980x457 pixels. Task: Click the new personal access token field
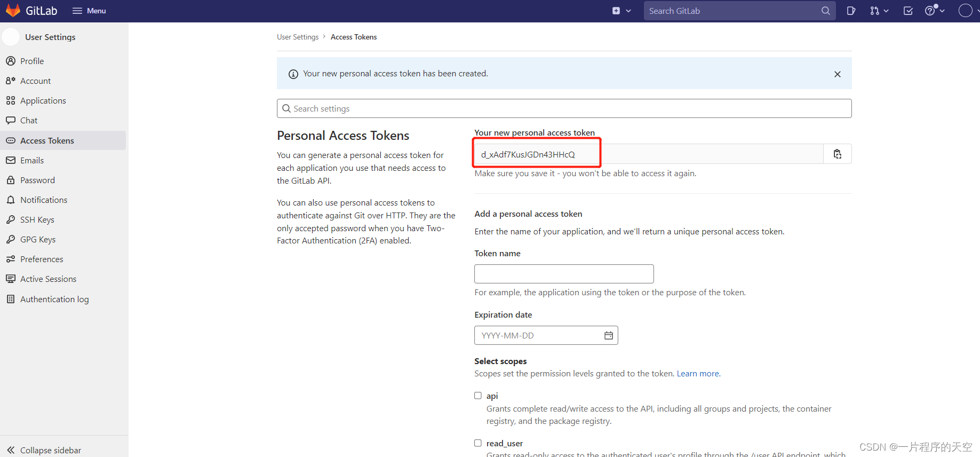pyautogui.click(x=649, y=154)
